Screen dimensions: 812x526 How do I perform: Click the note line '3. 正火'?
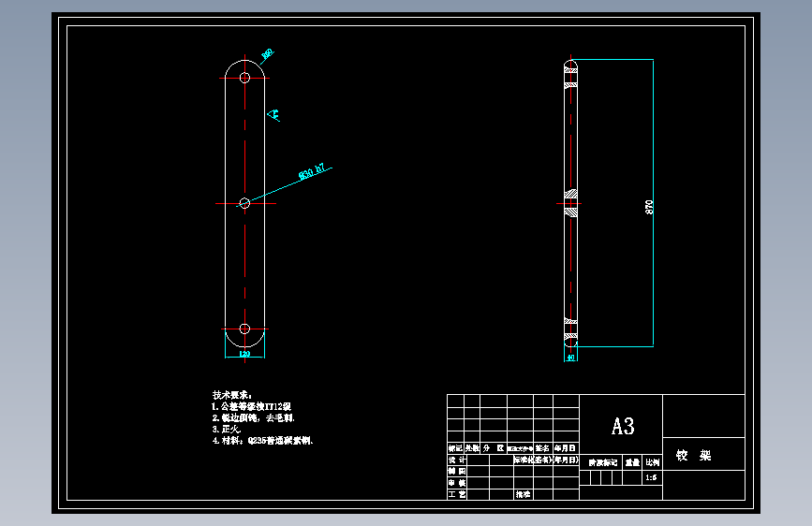pos(227,430)
